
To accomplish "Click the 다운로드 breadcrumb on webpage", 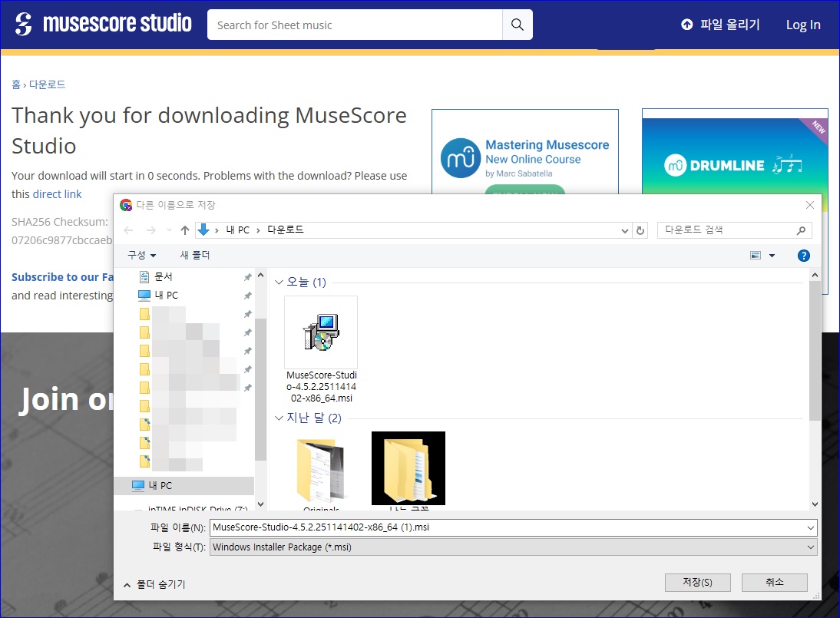I will click(47, 84).
